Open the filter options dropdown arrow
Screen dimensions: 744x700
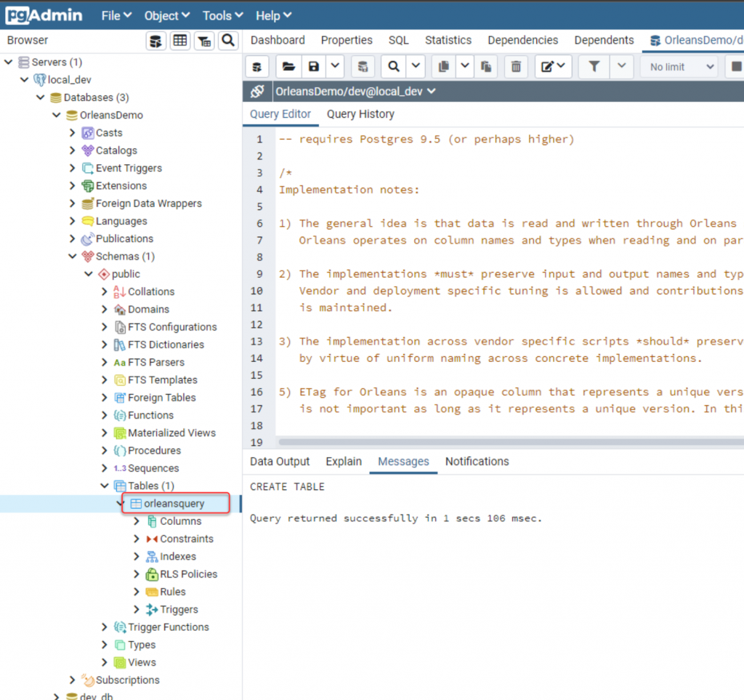[622, 67]
